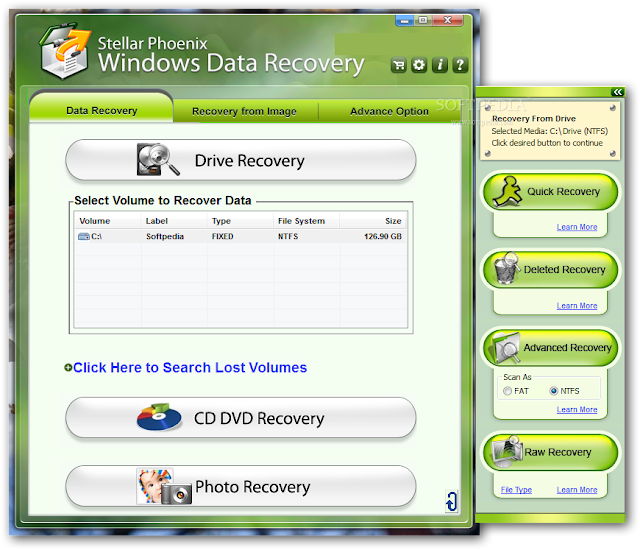Image resolution: width=640 pixels, height=550 pixels.
Task: Minimize the Data Recovery window
Action: coord(404,20)
